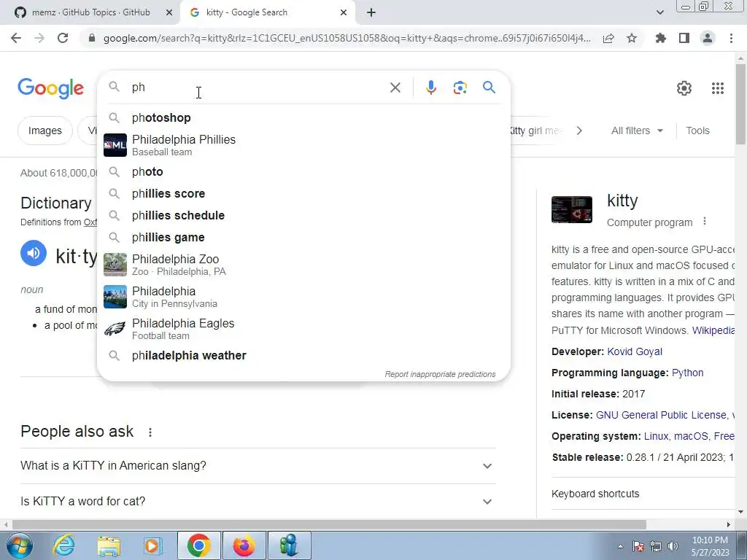Show hidden tray icons arrow

(x=620, y=546)
